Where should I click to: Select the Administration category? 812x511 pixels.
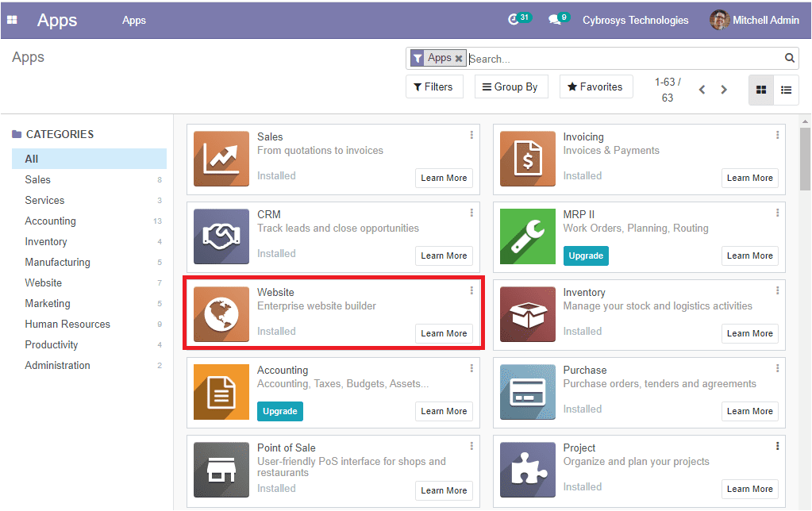[89, 366]
